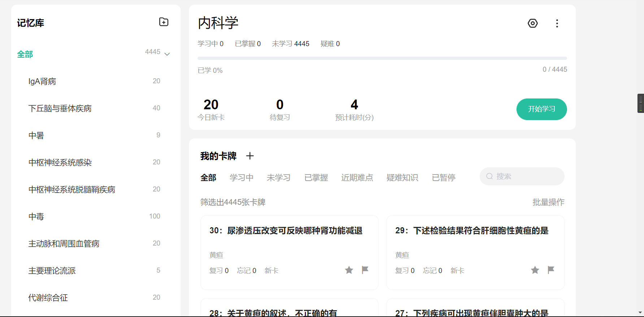Click the 今日新卡 count 20
Viewport: 644px width, 317px height.
click(x=211, y=105)
